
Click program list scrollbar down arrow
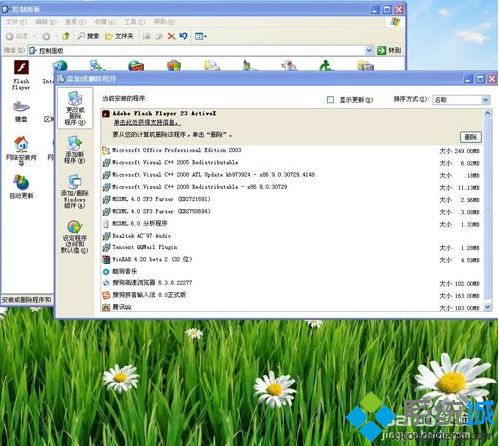coord(487,307)
